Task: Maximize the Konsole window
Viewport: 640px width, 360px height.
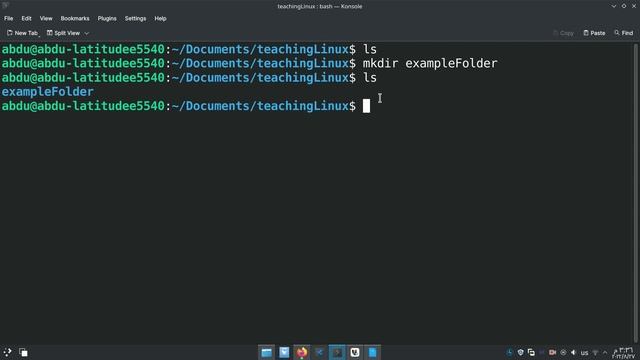Action: click(x=624, y=6)
